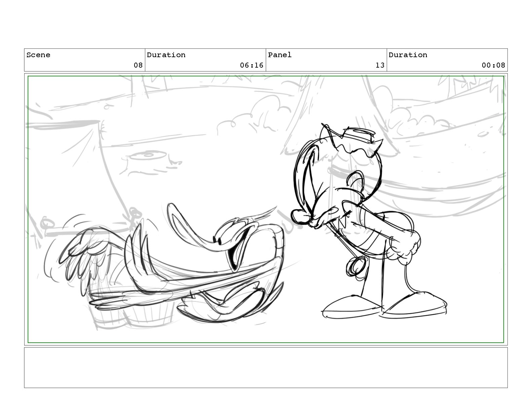This screenshot has height=412, width=532.
Task: Click the Duration label beside panel number
Action: 408,55
